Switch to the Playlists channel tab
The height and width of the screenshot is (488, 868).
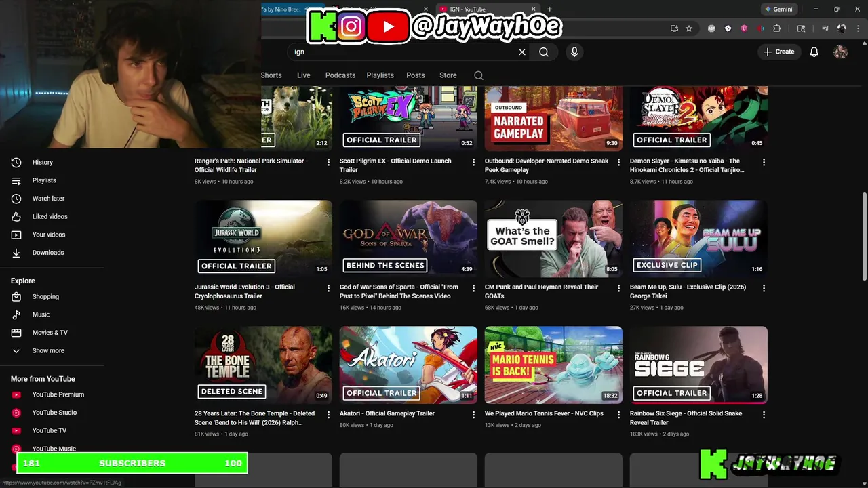(380, 75)
